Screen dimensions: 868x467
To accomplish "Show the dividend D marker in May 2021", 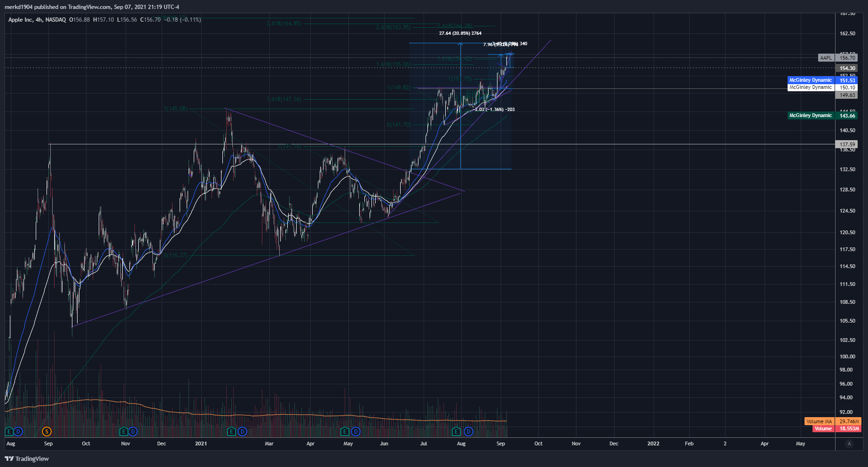I will click(x=356, y=431).
